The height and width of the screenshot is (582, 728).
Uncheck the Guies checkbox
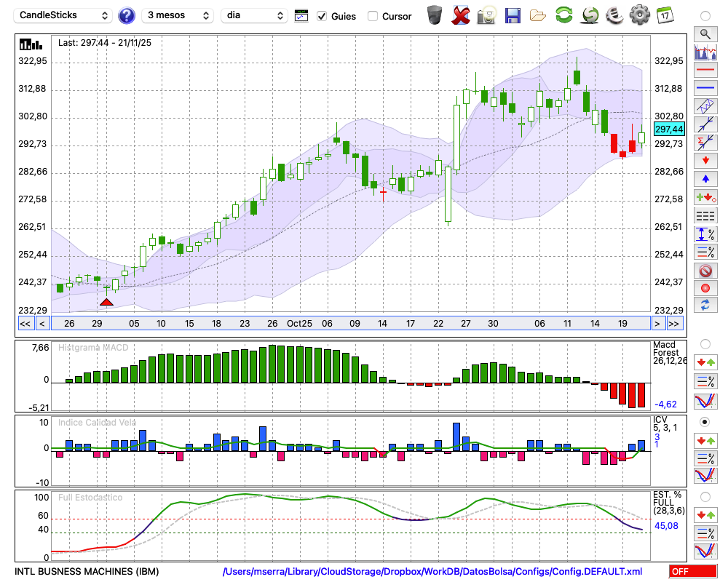322,16
